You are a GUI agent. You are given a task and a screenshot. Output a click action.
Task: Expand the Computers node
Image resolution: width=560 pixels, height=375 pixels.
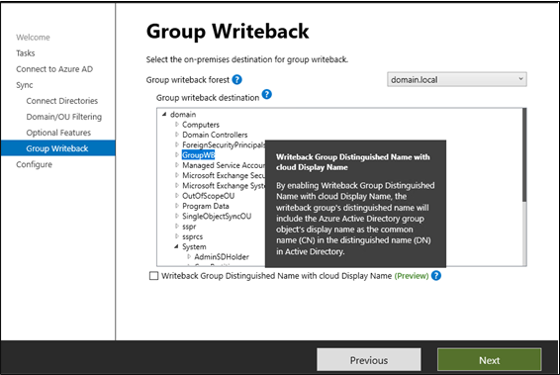(177, 124)
